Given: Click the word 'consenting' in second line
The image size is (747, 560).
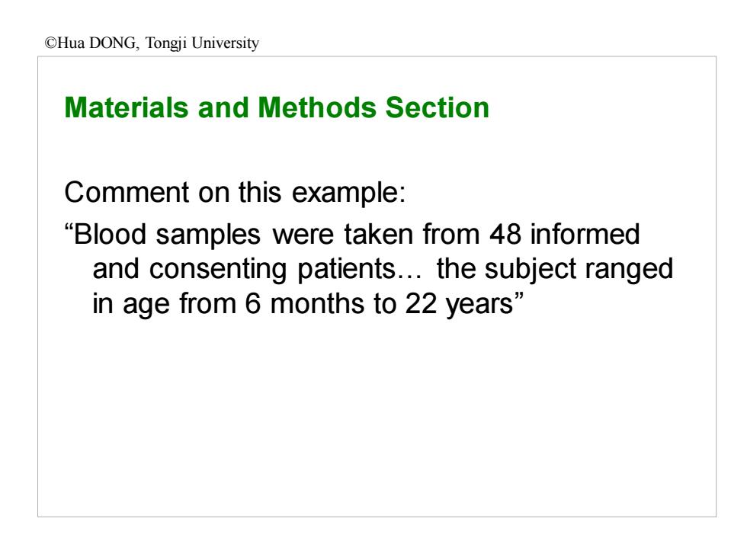Looking at the screenshot, I should coord(218,270).
